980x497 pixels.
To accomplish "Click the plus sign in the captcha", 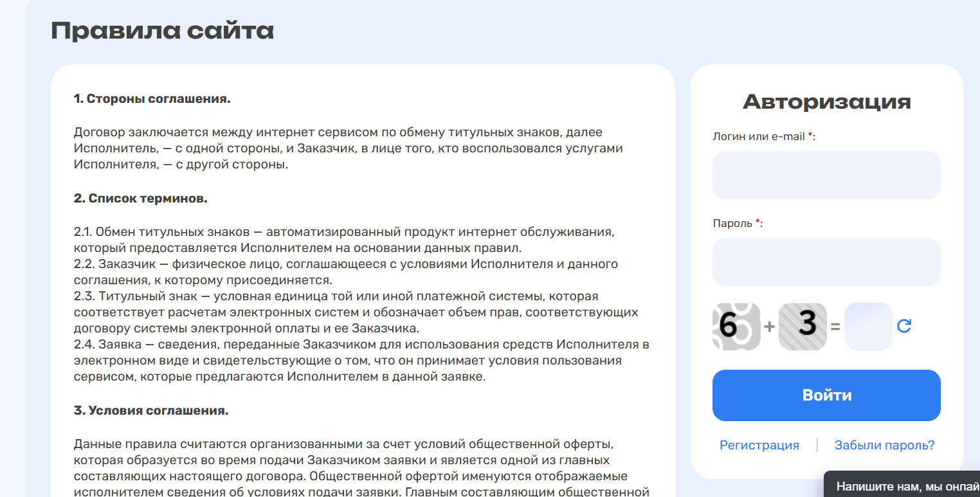I will point(769,327).
